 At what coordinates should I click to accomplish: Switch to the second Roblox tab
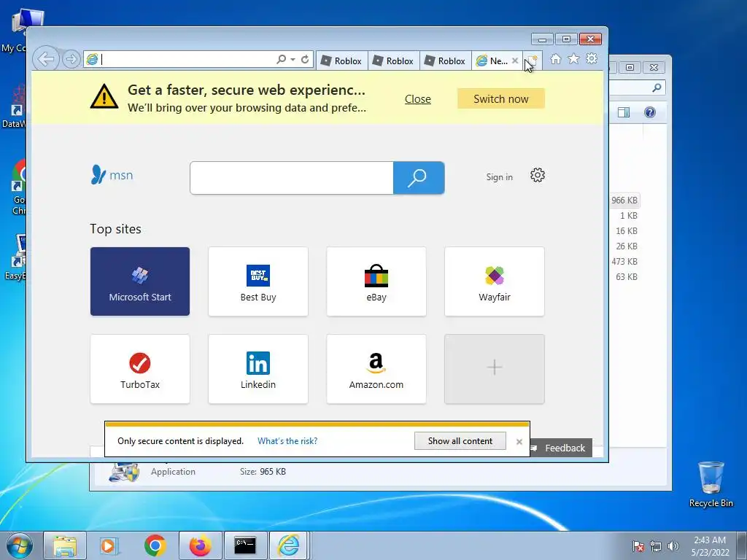point(393,61)
